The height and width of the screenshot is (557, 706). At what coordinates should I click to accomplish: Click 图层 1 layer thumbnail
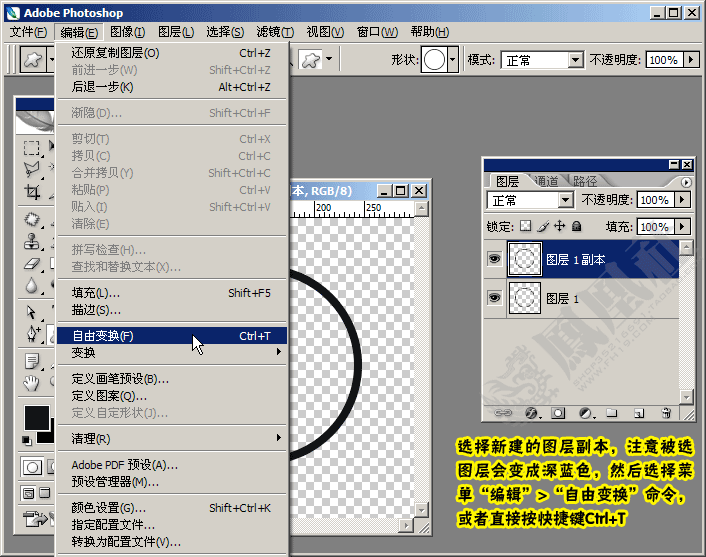(x=525, y=298)
